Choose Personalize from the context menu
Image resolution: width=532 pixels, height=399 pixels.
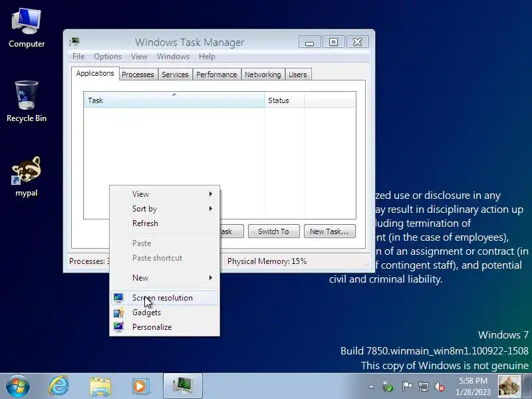click(164, 327)
